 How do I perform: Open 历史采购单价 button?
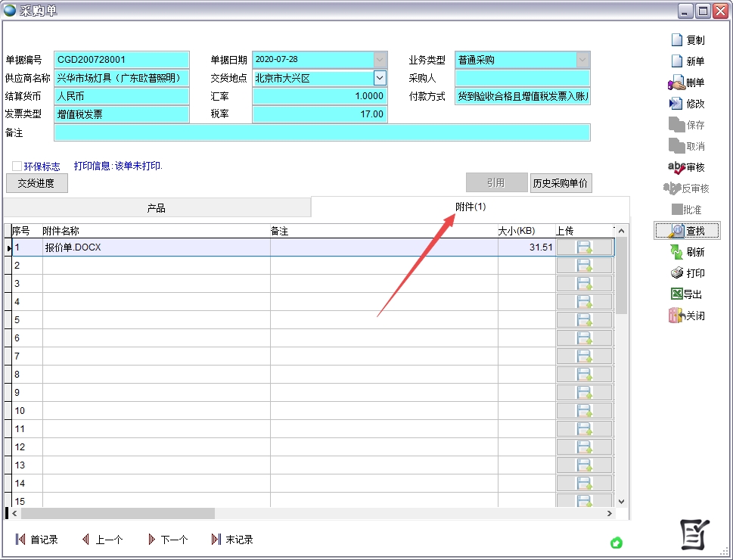tap(561, 183)
